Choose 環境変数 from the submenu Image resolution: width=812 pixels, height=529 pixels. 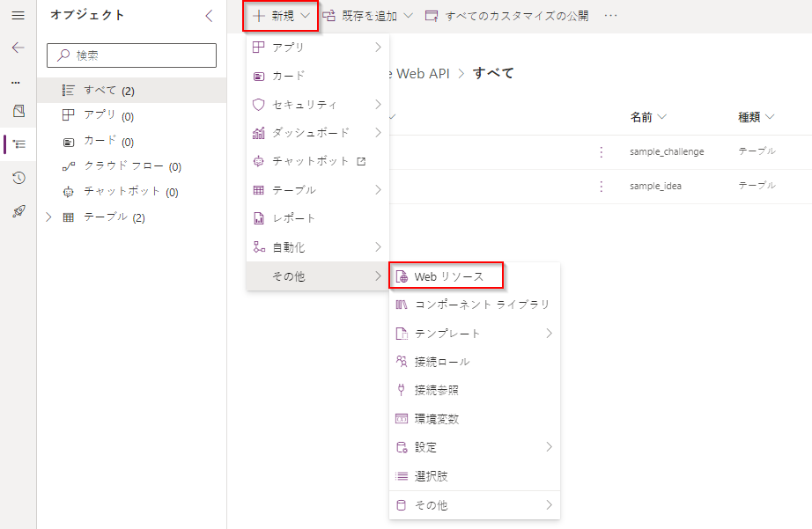(475, 419)
